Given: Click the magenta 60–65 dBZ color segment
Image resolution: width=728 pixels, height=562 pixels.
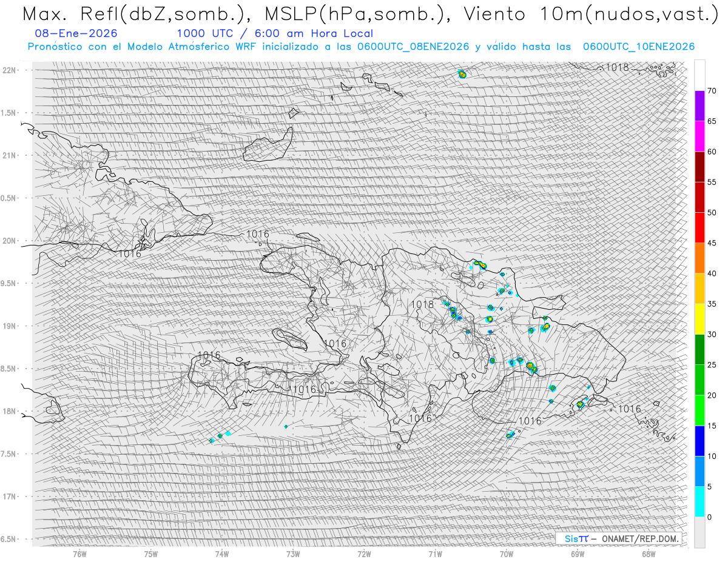Looking at the screenshot, I should coord(699,136).
